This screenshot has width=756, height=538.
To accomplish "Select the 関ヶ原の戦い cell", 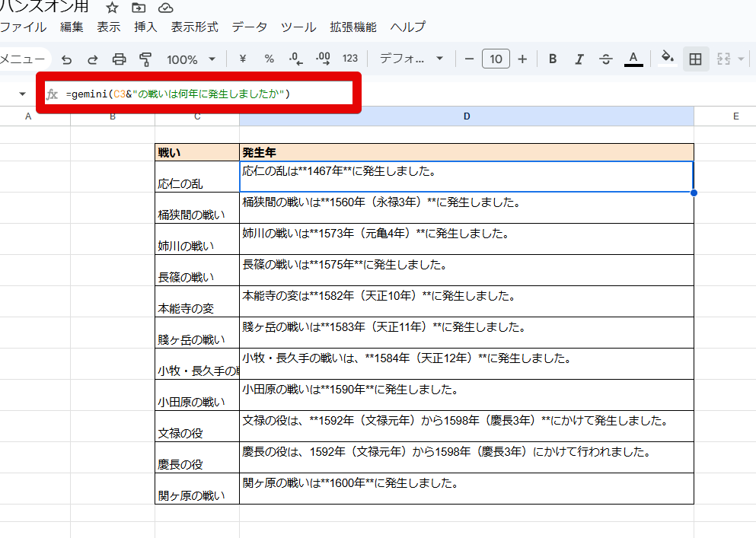I will click(x=197, y=489).
